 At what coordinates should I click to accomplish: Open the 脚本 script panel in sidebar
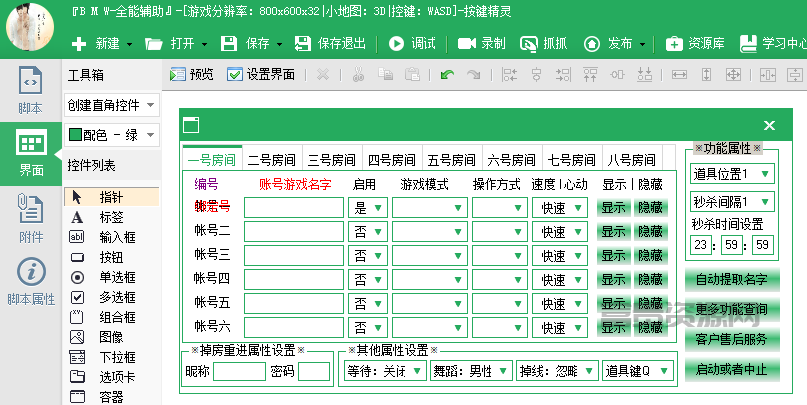click(x=30, y=91)
